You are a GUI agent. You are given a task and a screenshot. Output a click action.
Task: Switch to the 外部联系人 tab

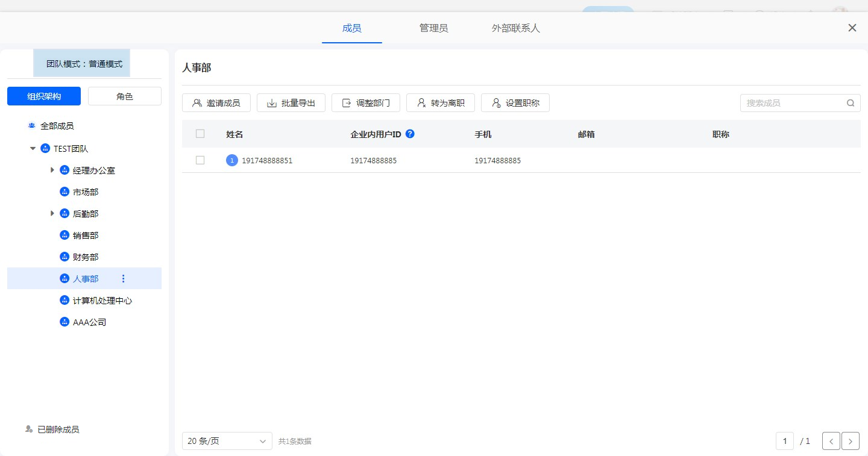pyautogui.click(x=515, y=28)
